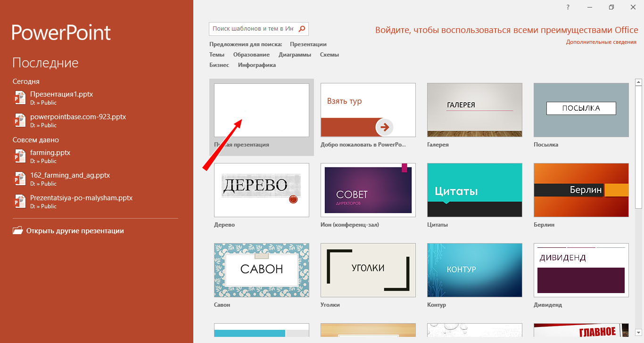Click the Посылка caption under thumbnail
This screenshot has height=343, width=644.
(x=546, y=145)
